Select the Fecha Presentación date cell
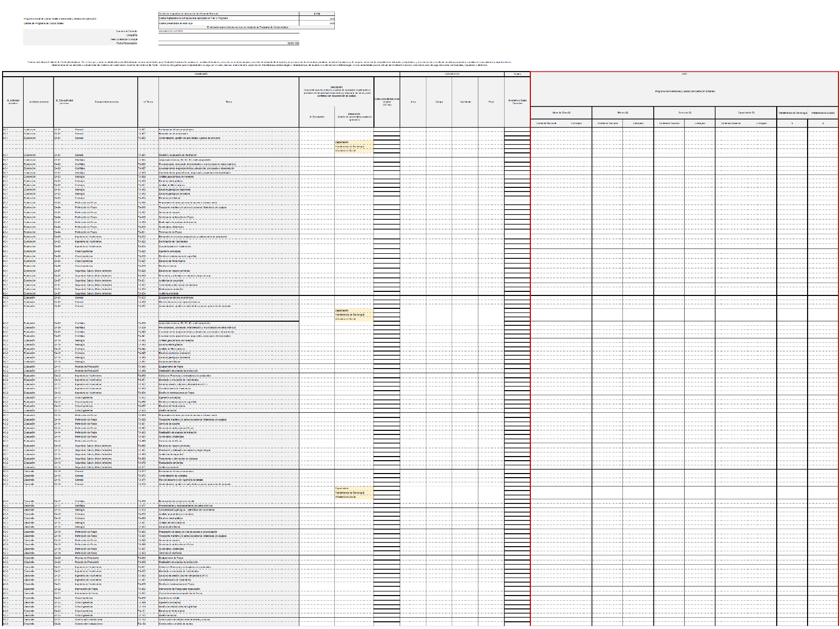The width and height of the screenshot is (840, 629). 246,43
